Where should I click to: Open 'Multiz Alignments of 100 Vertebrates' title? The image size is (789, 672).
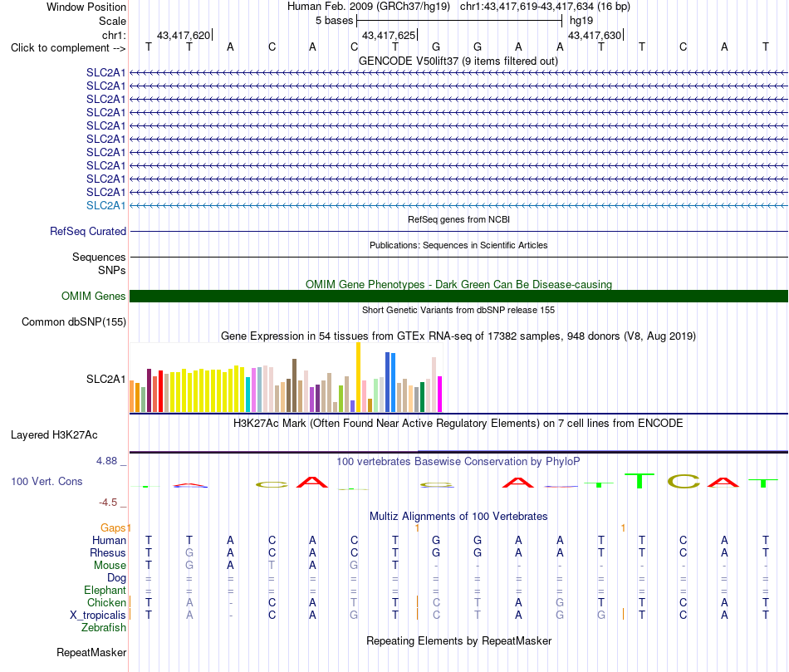coord(458,516)
